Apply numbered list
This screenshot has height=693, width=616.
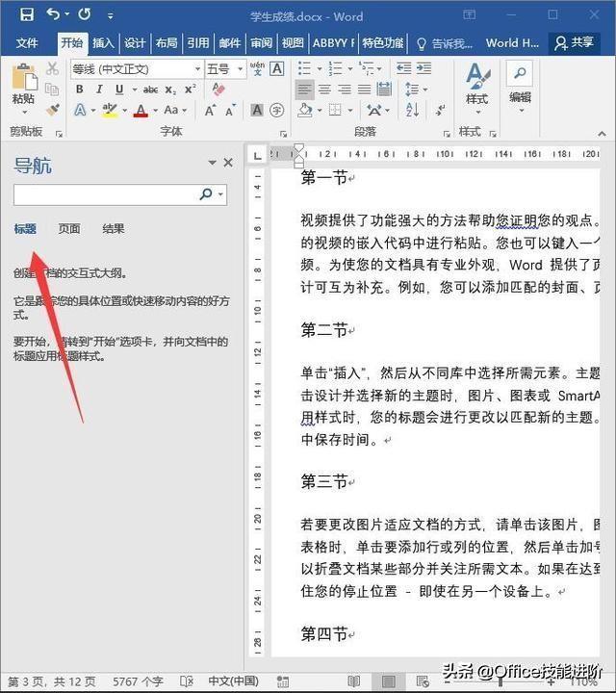[x=335, y=68]
